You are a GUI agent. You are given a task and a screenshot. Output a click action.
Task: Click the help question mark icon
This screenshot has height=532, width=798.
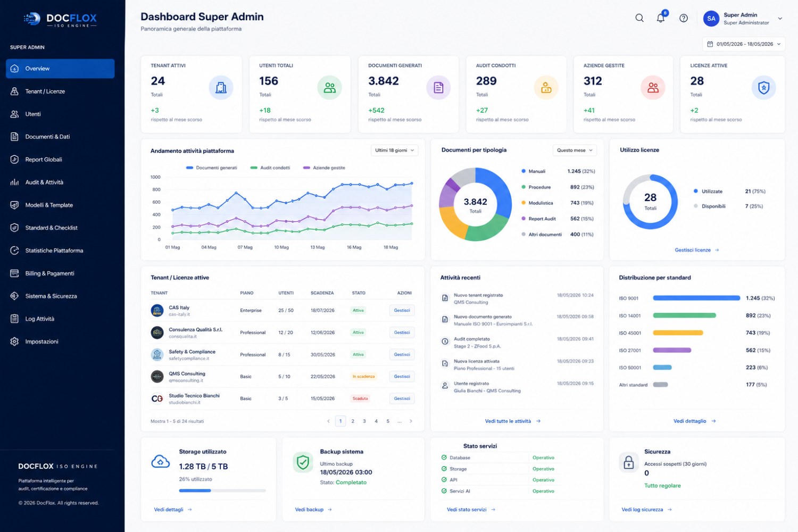684,18
